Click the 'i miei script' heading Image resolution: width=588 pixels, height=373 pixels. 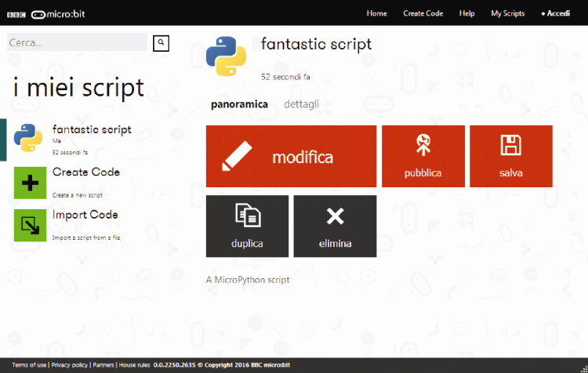78,87
